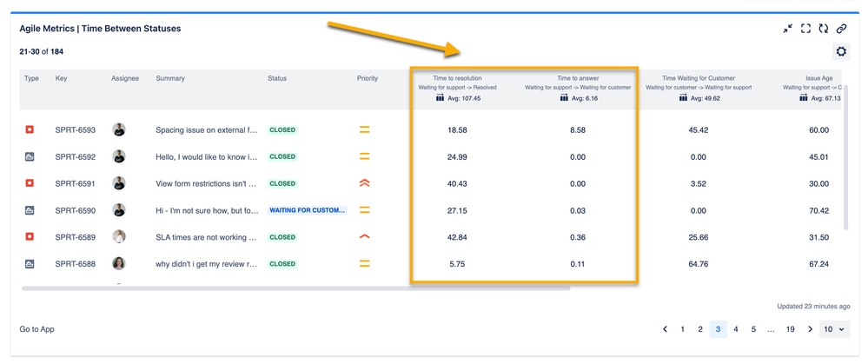Click the horizontal scrollbar under the table
Screen dimensions: 868x364
point(295,288)
